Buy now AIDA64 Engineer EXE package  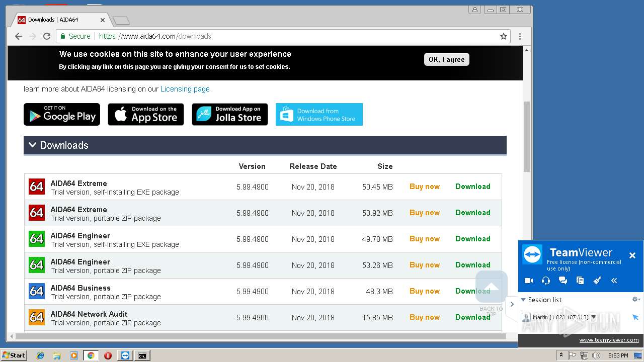[425, 239]
